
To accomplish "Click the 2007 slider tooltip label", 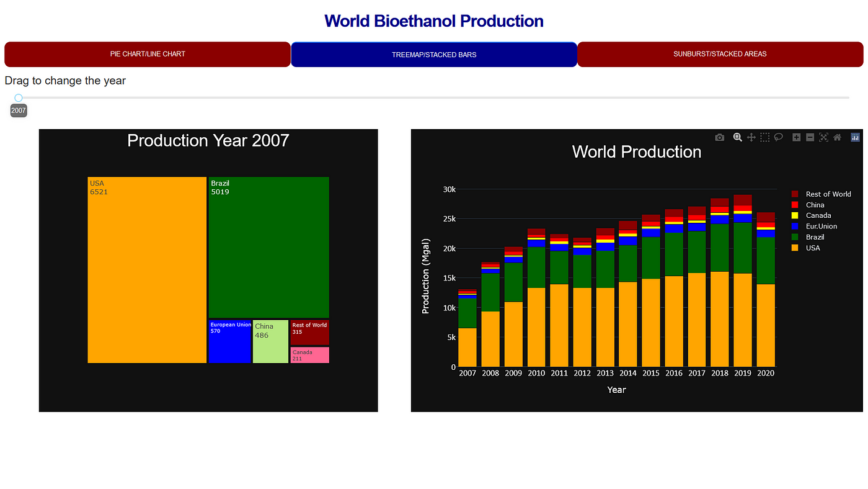I will [19, 110].
